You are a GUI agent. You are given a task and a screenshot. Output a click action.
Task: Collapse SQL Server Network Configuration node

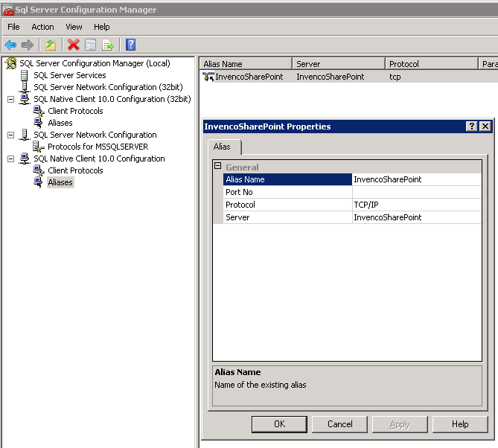11,135
